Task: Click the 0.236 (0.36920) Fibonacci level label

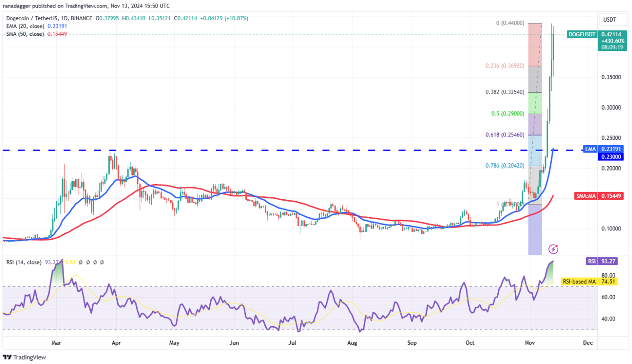Action: point(504,66)
